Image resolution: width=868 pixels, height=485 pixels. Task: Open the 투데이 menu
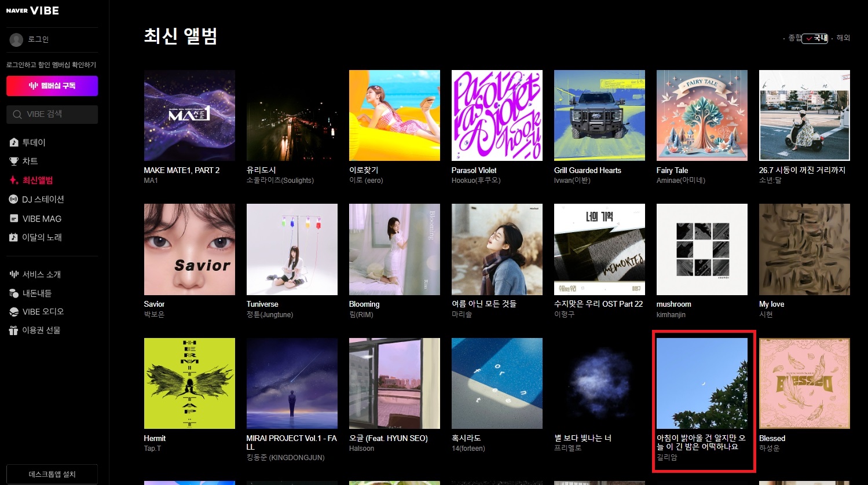point(34,142)
